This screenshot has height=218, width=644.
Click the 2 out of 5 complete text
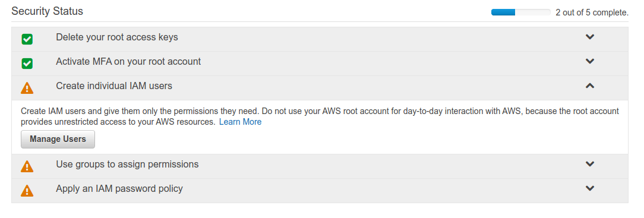(592, 12)
